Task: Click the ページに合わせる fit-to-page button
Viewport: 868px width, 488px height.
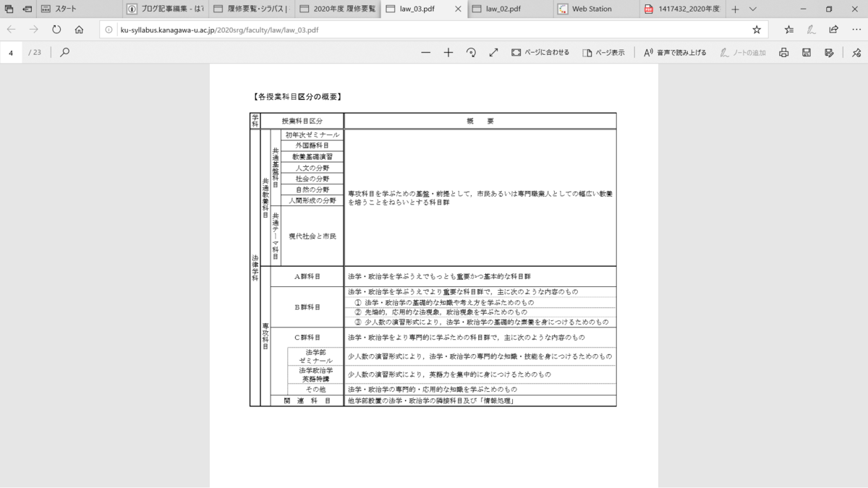Action: [x=540, y=52]
